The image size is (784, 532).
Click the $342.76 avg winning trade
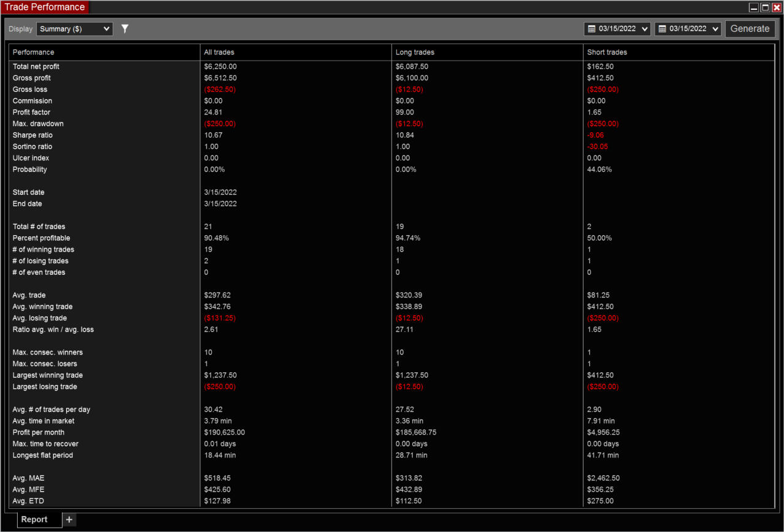click(x=217, y=307)
